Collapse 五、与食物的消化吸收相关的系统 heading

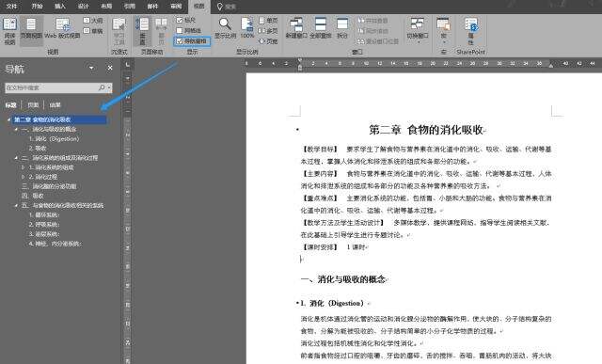[16, 205]
